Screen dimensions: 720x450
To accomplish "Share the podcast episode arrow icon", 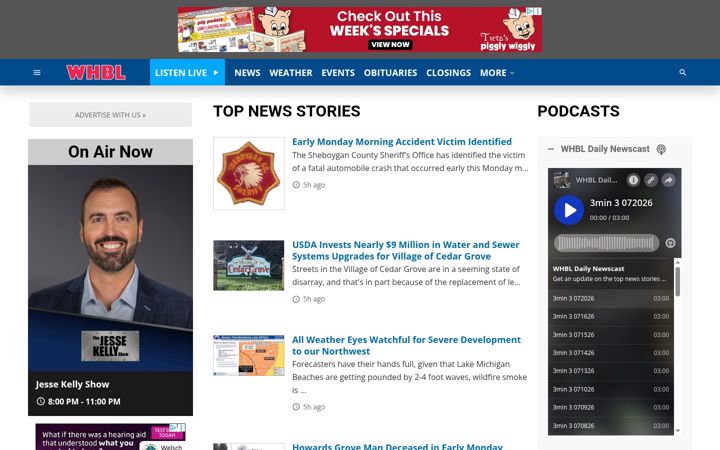I will click(x=669, y=180).
